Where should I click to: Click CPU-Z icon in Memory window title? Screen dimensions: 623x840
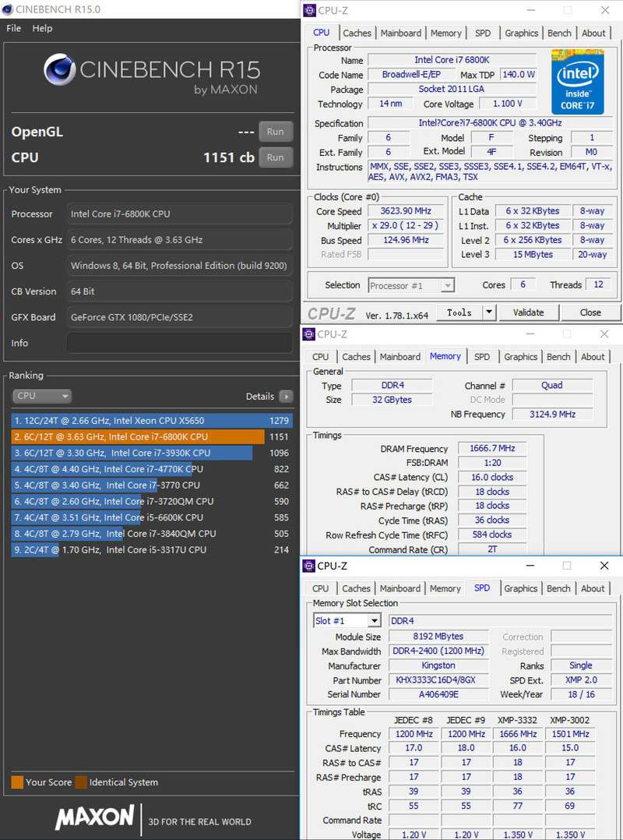point(309,334)
